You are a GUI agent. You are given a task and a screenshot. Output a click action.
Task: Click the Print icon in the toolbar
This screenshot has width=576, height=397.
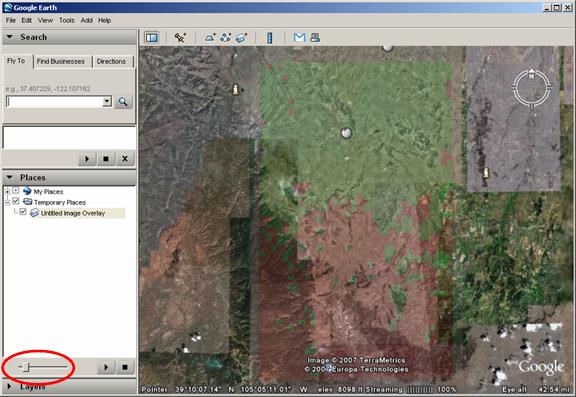[315, 37]
